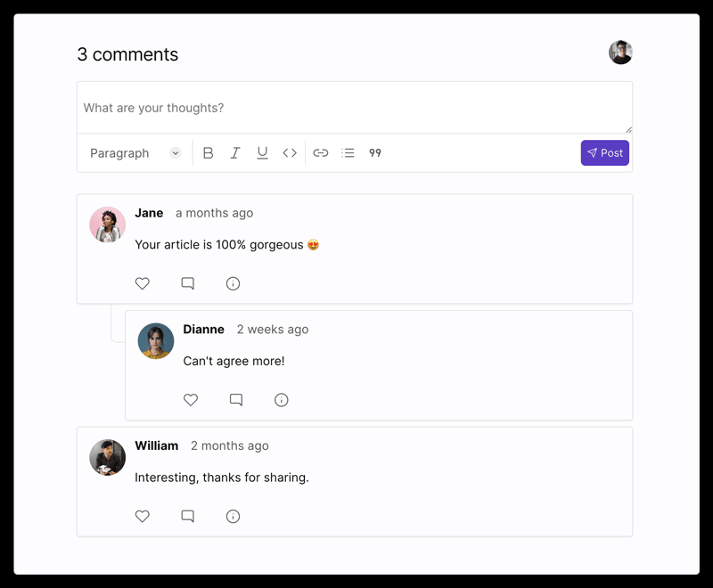Viewport: 713px width, 588px height.
Task: Insert inline code formatting
Action: tap(290, 153)
